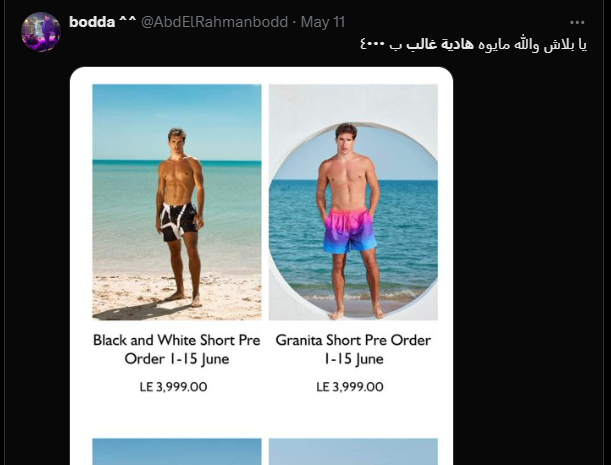The height and width of the screenshot is (465, 611).
Task: Open the Granita Short circular-frame photo
Action: tap(353, 201)
